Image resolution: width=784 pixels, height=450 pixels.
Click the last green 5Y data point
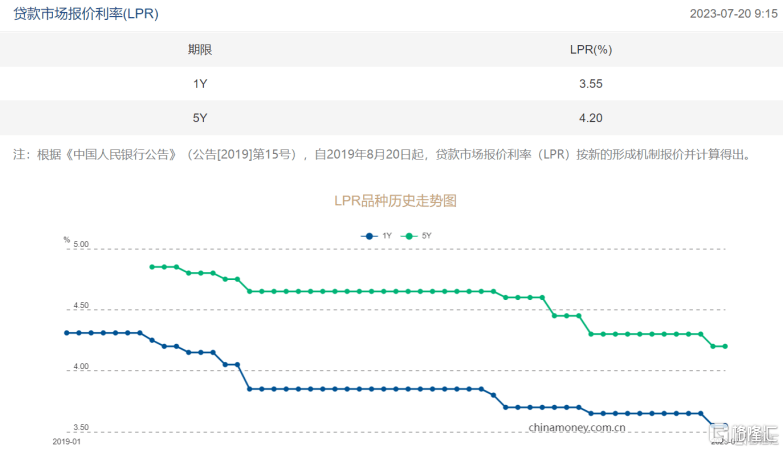tap(724, 346)
